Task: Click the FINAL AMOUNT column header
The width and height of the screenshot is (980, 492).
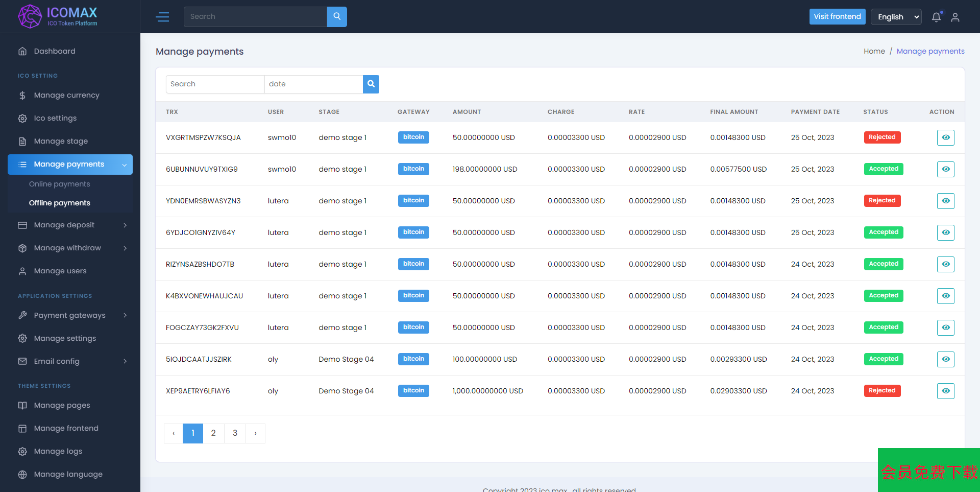Action: (734, 112)
